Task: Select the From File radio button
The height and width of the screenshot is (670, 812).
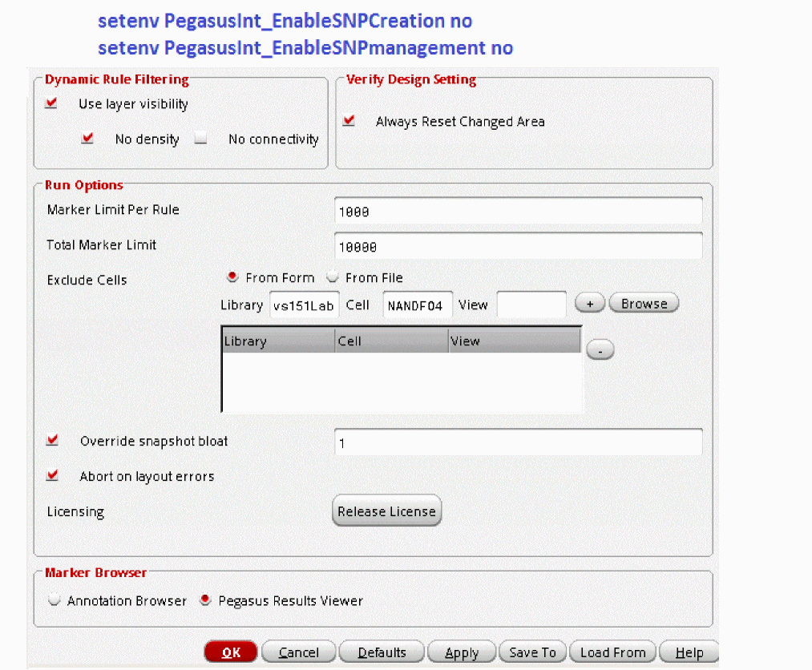Action: coord(333,277)
